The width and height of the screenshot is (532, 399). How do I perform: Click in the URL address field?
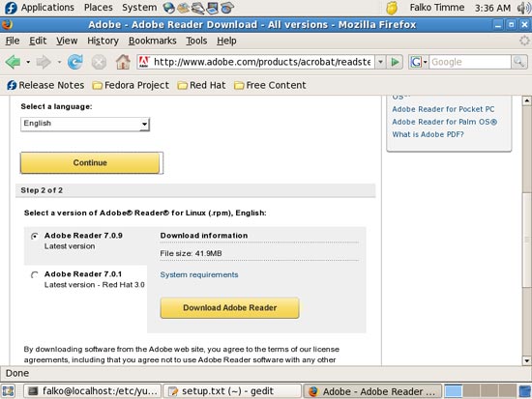point(262,62)
